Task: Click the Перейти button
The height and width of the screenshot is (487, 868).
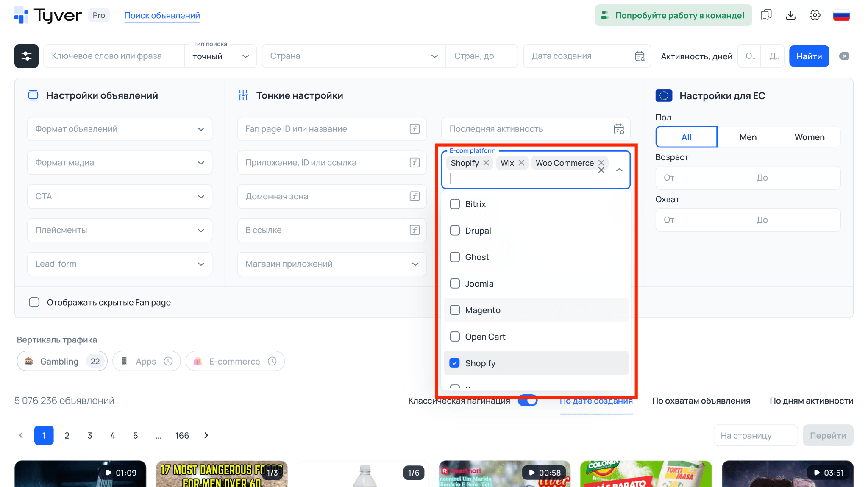Action: 828,435
